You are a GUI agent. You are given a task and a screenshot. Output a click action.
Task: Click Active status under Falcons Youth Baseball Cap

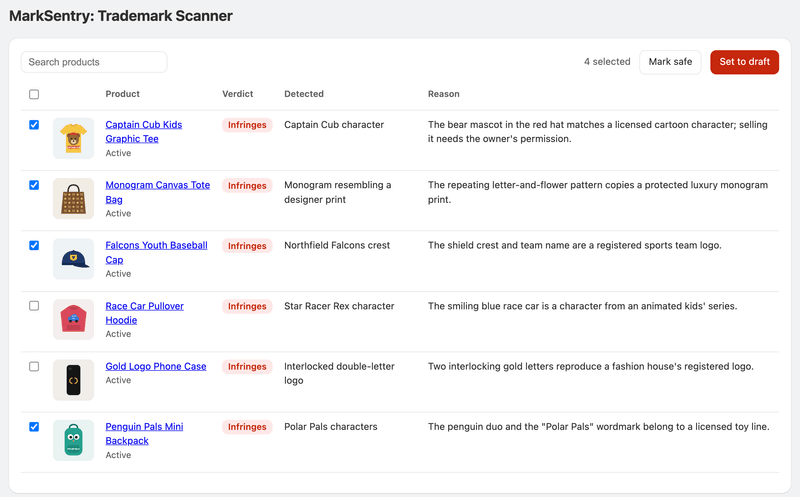[x=118, y=274]
